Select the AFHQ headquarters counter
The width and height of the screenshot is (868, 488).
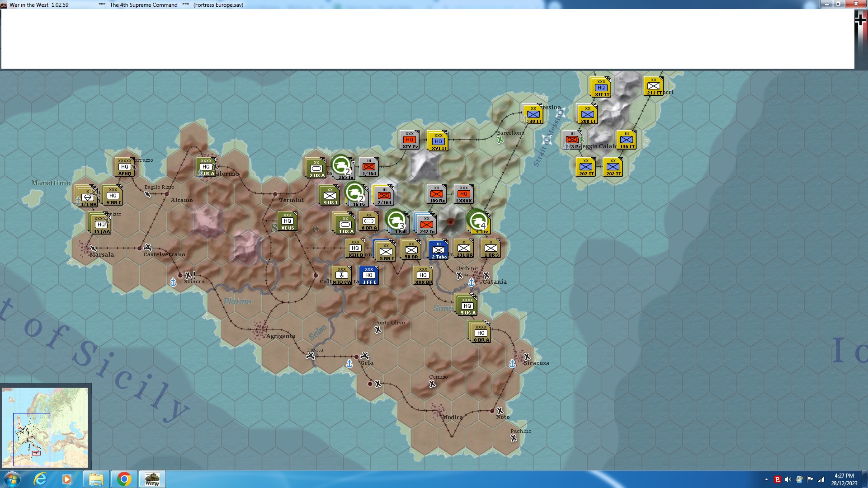click(x=125, y=167)
